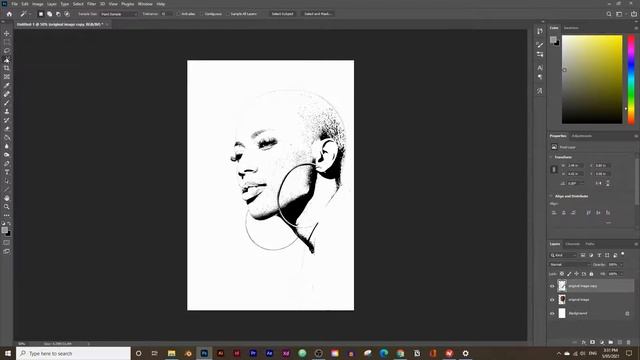This screenshot has height=360, width=640.
Task: Select the Lasso tool
Action: pos(7,51)
